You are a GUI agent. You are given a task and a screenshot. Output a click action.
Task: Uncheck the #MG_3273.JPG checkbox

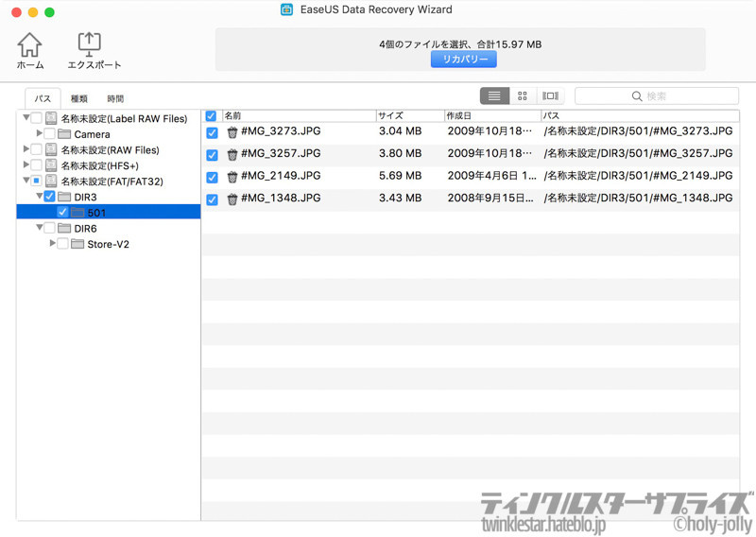[212, 132]
